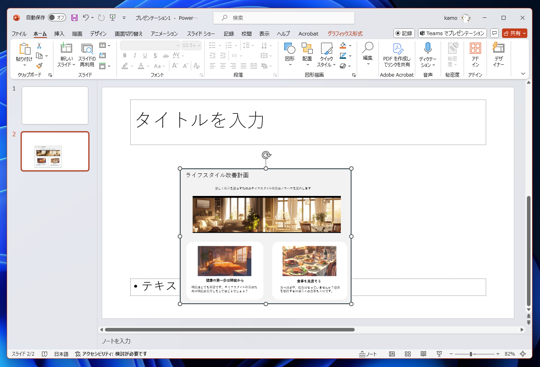This screenshot has height=367, width=540.
Task: Click the Record (記録) button
Action: (x=404, y=33)
